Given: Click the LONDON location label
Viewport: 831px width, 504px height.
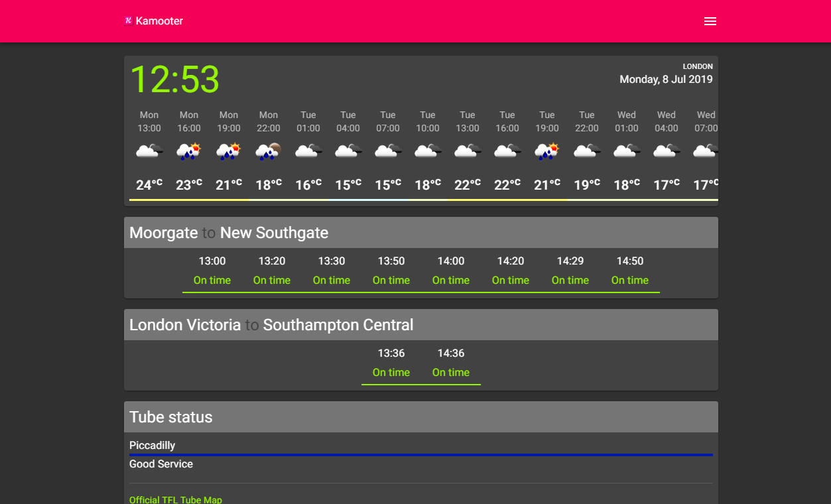Looking at the screenshot, I should coord(698,66).
